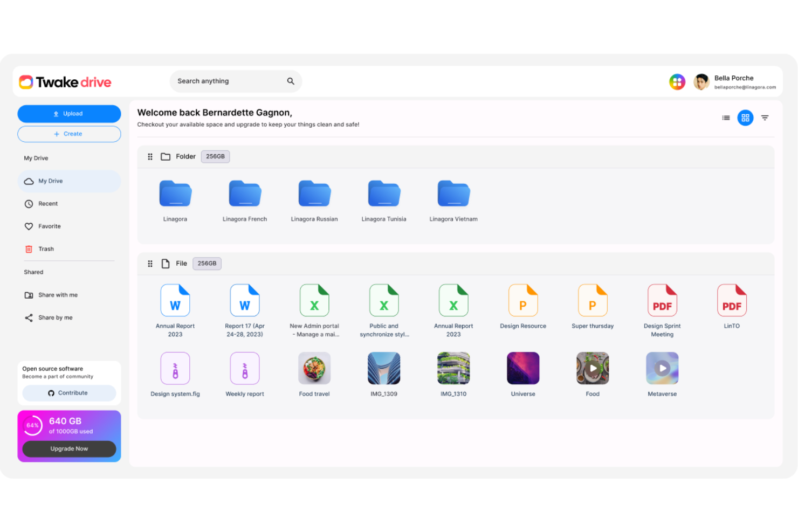The image size is (798, 532).
Task: Open the Recent clock icon
Action: point(29,203)
